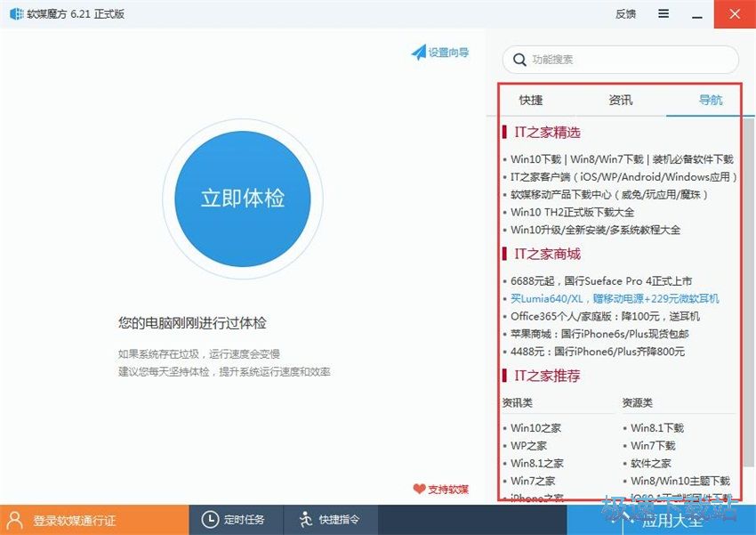Open the hamburger main menu icon
This screenshot has width=756, height=535.
[x=664, y=13]
